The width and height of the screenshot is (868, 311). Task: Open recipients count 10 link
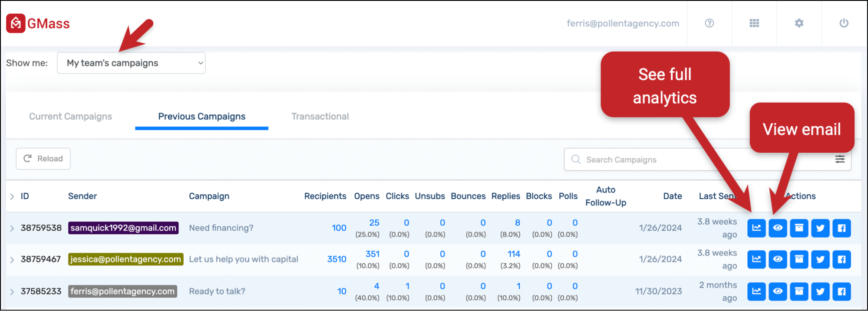click(x=342, y=291)
